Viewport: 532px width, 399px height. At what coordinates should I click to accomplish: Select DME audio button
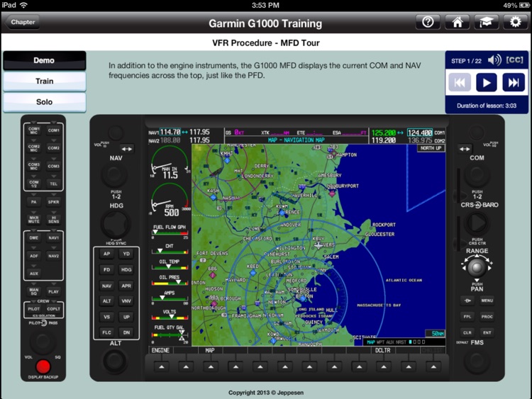click(33, 237)
